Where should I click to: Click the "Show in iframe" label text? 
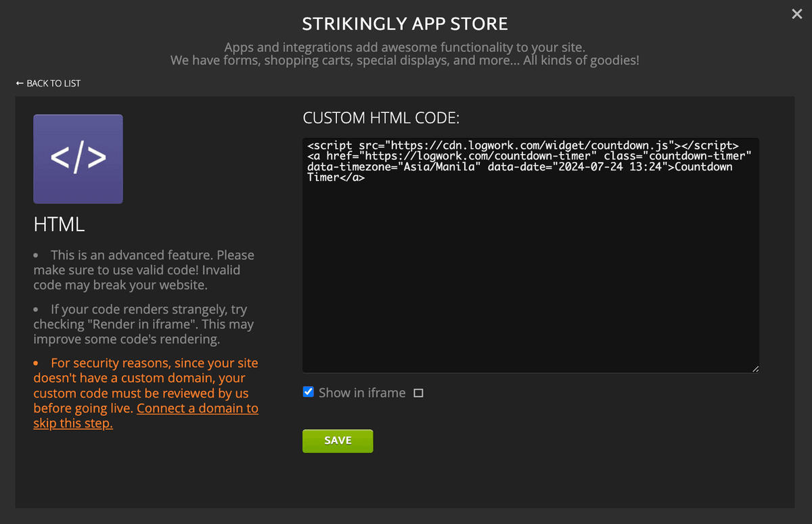362,393
